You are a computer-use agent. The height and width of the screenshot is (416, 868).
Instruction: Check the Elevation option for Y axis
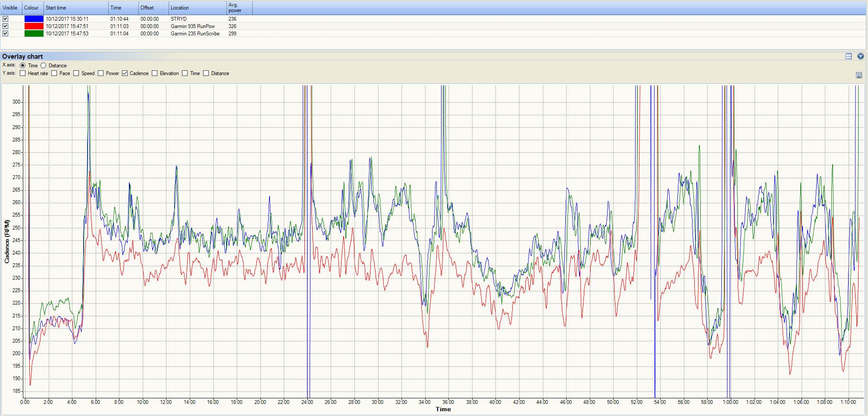[155, 73]
